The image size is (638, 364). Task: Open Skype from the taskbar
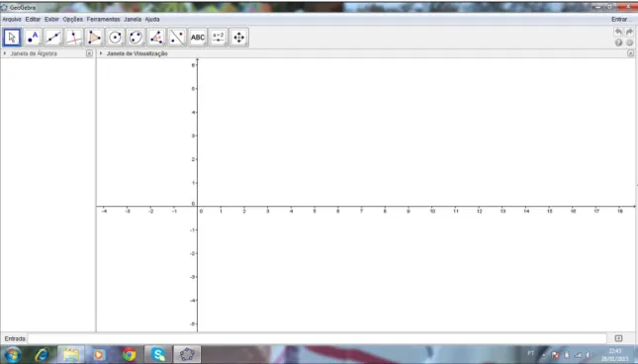pos(158,355)
